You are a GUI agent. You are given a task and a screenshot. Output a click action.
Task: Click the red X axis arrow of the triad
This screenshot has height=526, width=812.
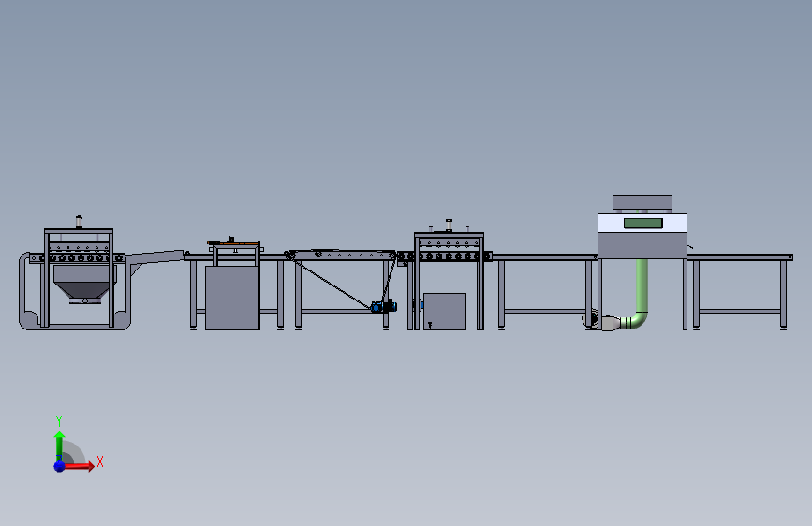click(81, 466)
